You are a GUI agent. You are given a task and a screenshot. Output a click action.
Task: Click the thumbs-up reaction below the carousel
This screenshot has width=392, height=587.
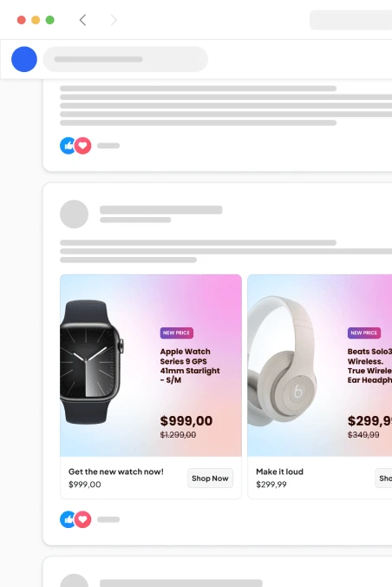pos(68,519)
